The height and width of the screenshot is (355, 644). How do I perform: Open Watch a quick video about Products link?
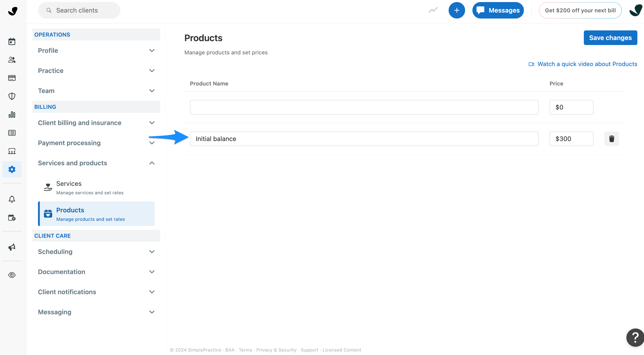(587, 64)
